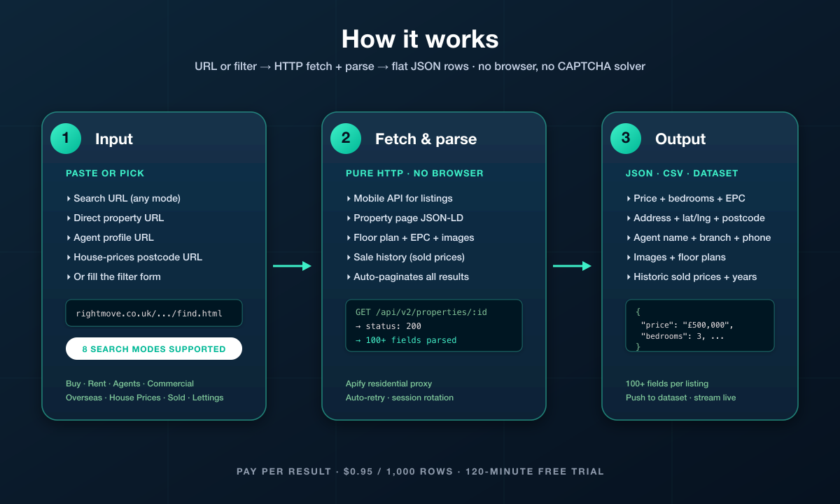Screen dimensions: 840x504
Task: Click the Input card title
Action: click(114, 139)
